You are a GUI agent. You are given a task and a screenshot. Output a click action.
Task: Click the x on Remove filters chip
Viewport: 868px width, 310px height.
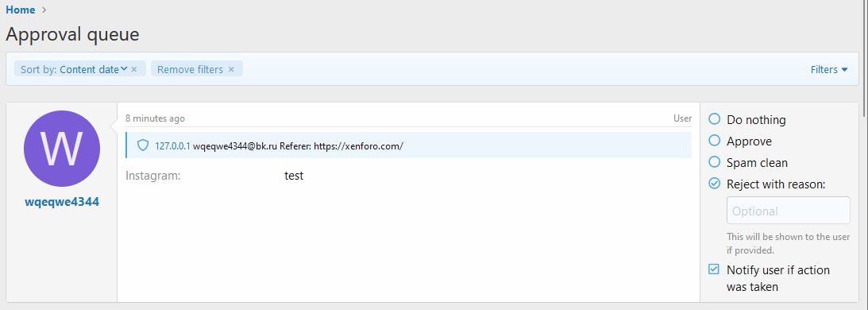[x=231, y=69]
